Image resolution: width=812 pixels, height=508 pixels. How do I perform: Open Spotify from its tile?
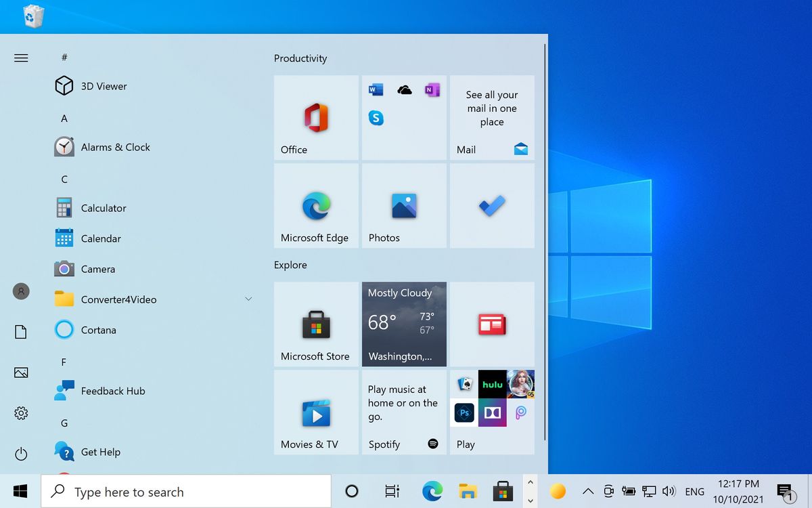pyautogui.click(x=404, y=412)
